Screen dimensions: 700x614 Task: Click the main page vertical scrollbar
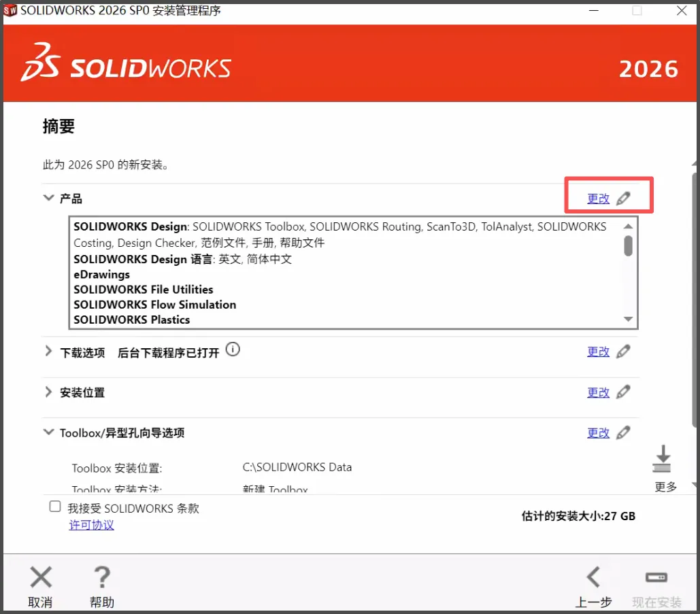click(x=695, y=300)
